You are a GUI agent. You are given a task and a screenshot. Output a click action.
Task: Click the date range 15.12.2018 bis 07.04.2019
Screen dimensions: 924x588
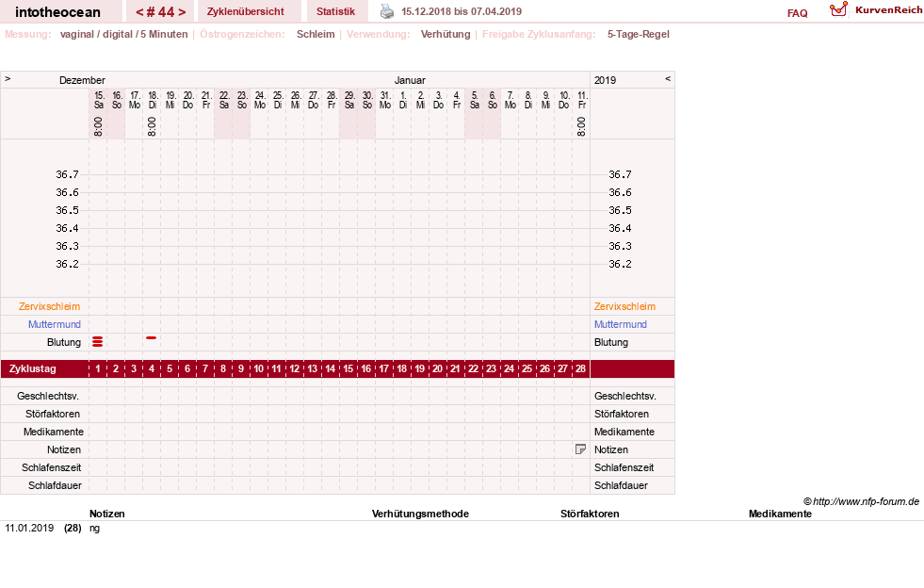pyautogui.click(x=462, y=11)
